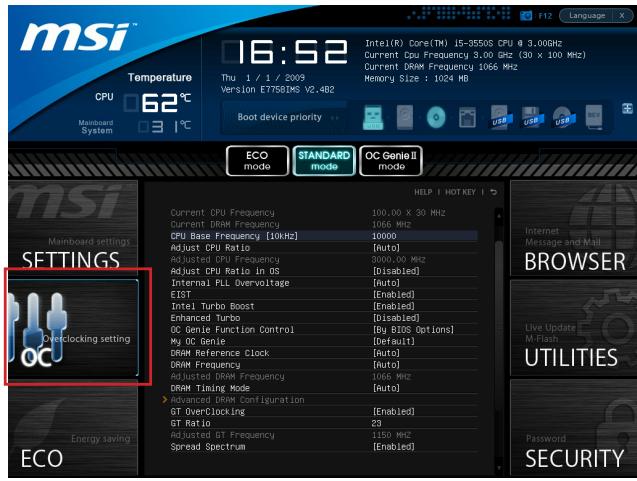Select the CD/DVD disc boot device icon
The image size is (637, 481).
click(436, 117)
